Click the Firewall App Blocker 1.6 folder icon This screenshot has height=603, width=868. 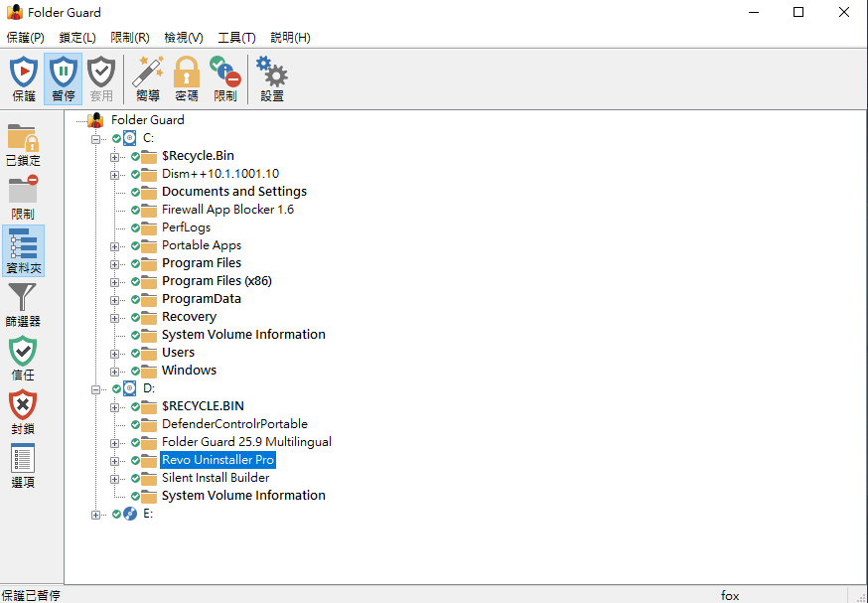[x=149, y=210]
